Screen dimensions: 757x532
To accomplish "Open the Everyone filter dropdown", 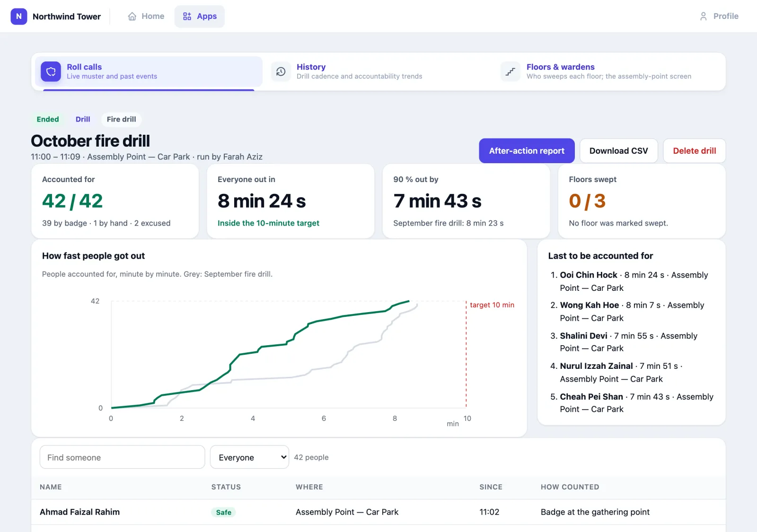I will tap(249, 457).
